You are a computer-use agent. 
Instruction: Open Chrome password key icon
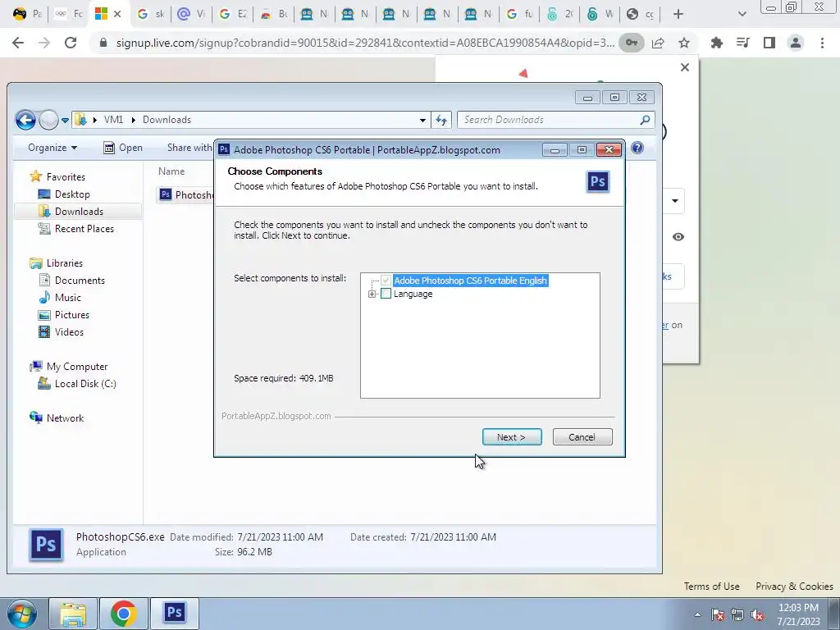(x=632, y=43)
